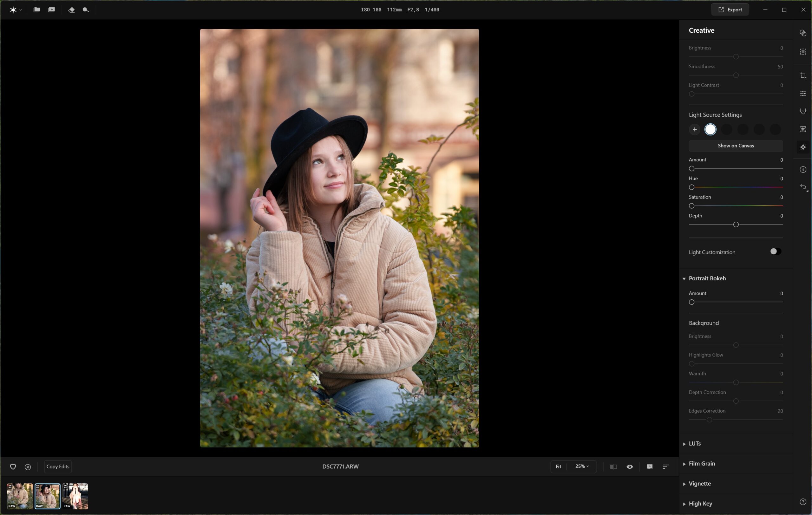Screen dimensions: 812x515
Task: Click the Export button
Action: pyautogui.click(x=730, y=10)
